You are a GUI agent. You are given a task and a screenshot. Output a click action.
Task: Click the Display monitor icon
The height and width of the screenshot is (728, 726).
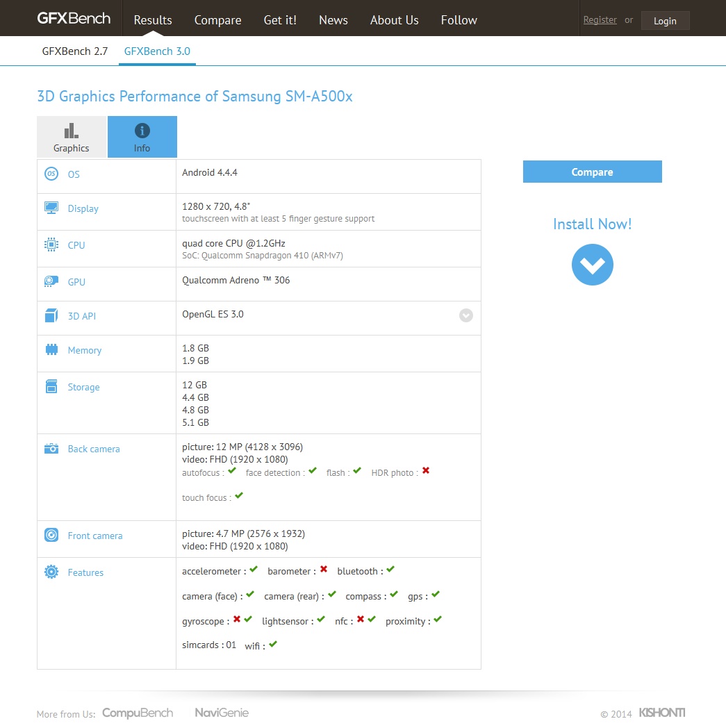point(51,208)
